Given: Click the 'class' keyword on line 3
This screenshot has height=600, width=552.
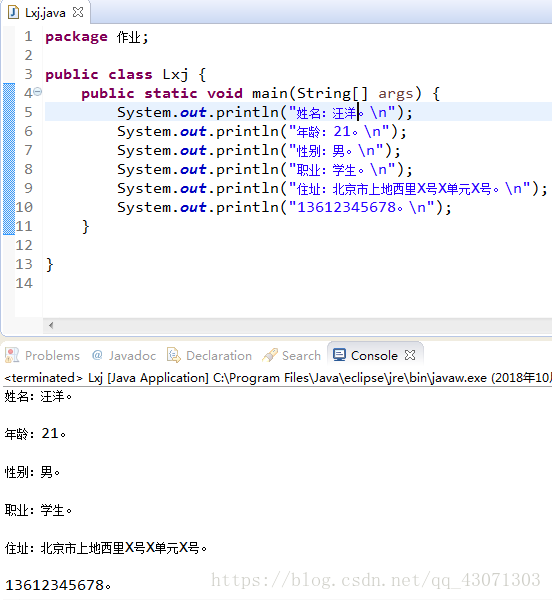Looking at the screenshot, I should [130, 74].
